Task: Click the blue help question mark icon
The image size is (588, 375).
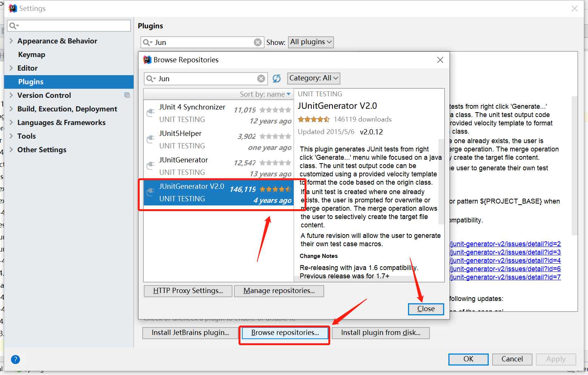Action: pos(15,359)
